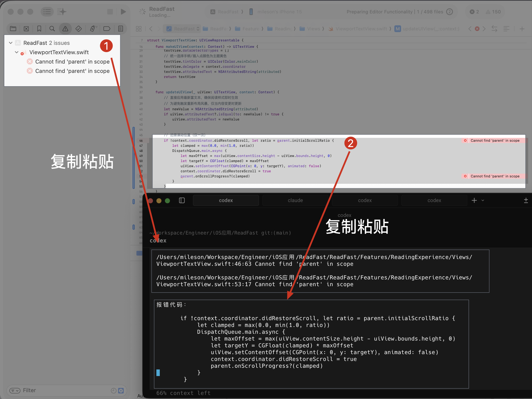
Task: Switch to the claude terminal tab
Action: [295, 200]
